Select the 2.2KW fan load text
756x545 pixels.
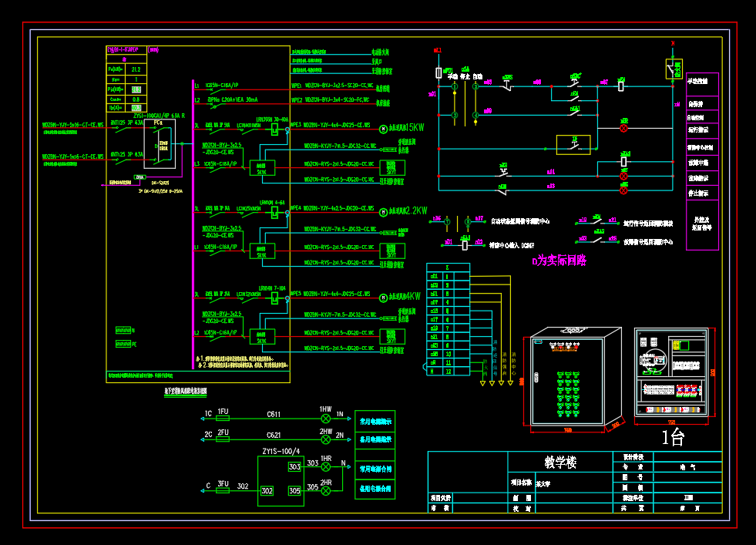click(408, 210)
